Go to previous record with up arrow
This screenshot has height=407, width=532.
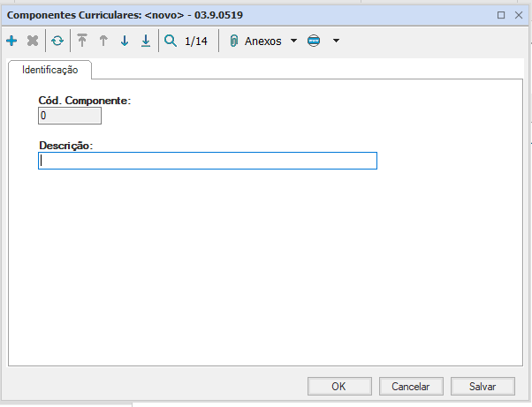click(103, 41)
